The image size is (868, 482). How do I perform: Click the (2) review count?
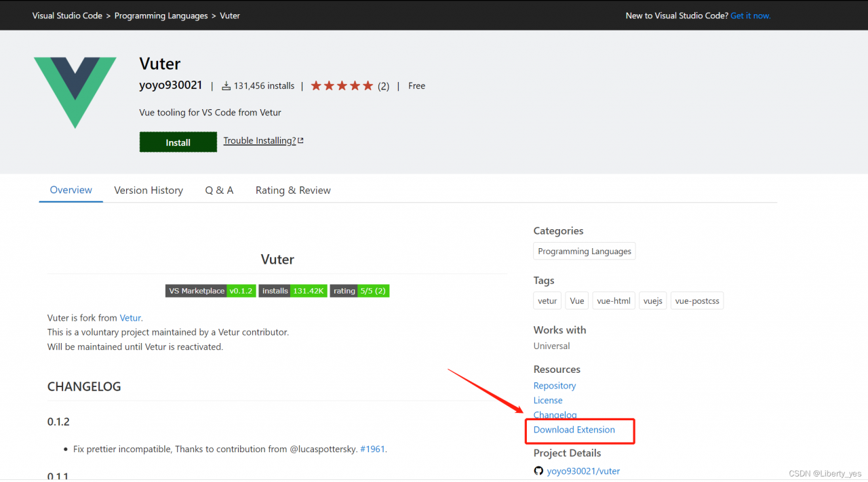[x=383, y=86]
